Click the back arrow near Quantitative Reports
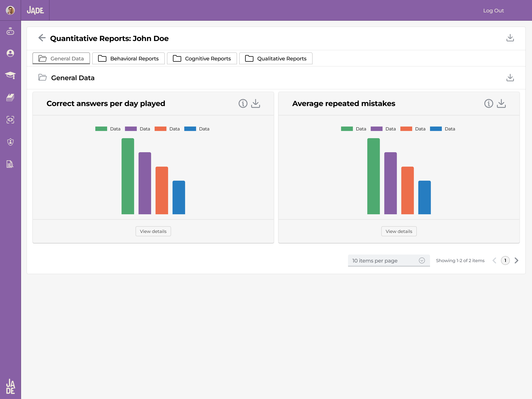Image resolution: width=532 pixels, height=399 pixels. (x=42, y=38)
